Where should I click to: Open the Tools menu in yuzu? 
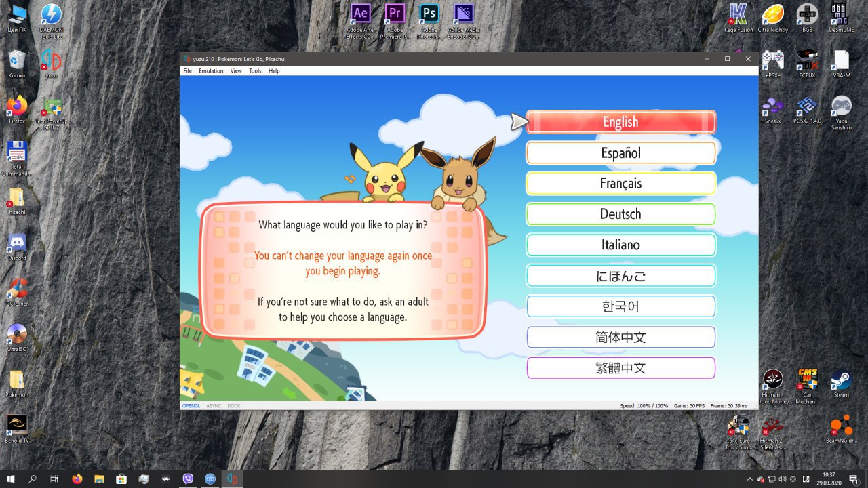point(255,70)
